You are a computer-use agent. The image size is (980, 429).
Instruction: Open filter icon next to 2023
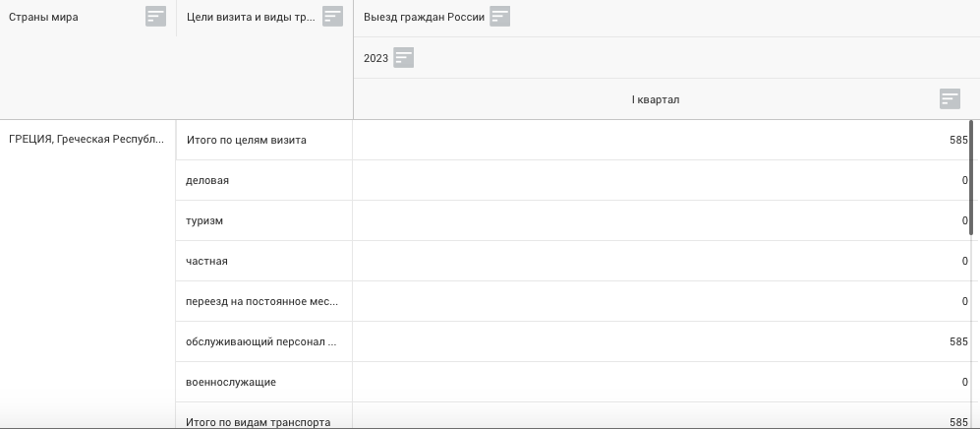point(403,58)
